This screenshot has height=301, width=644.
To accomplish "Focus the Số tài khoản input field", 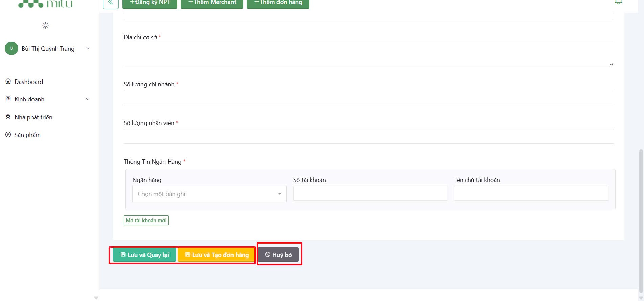I will pos(370,193).
